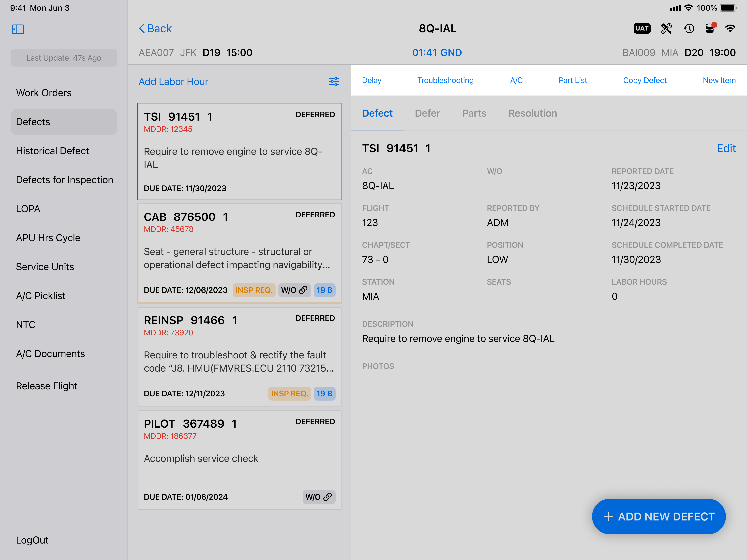Viewport: 747px width, 560px height.
Task: Tap the W/O link badge on CAB 876500
Action: pyautogui.click(x=294, y=290)
